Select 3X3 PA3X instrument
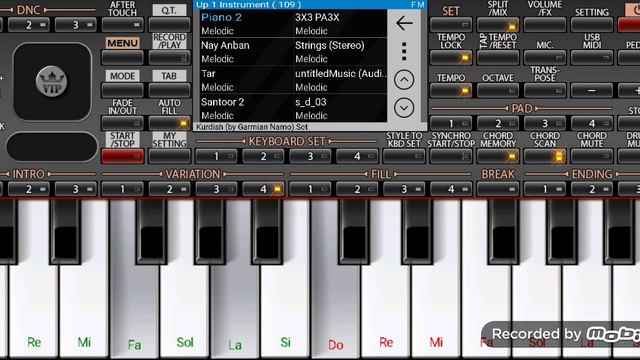The height and width of the screenshot is (360, 640). click(x=340, y=24)
